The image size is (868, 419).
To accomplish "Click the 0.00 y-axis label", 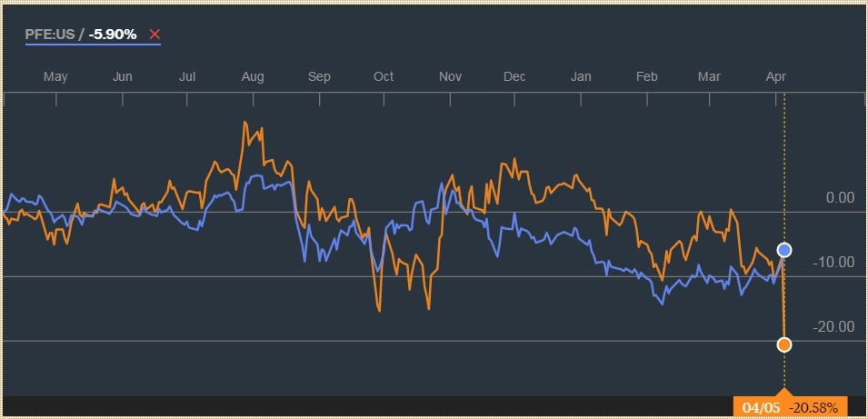I will point(839,197).
